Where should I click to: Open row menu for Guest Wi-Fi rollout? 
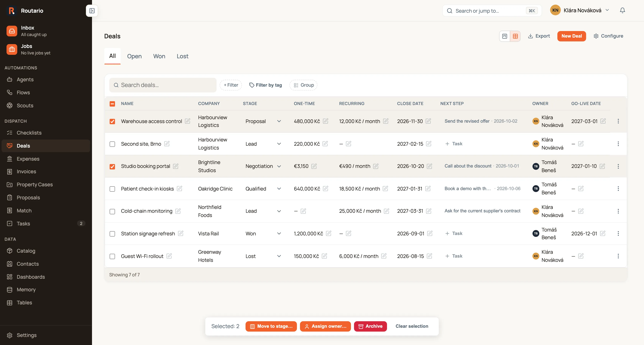(618, 256)
